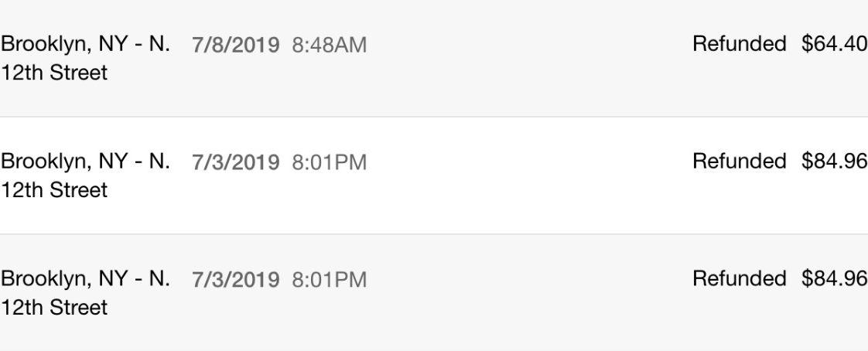Click 7/3/2019 date in the white row
The height and width of the screenshot is (351, 868).
point(236,162)
